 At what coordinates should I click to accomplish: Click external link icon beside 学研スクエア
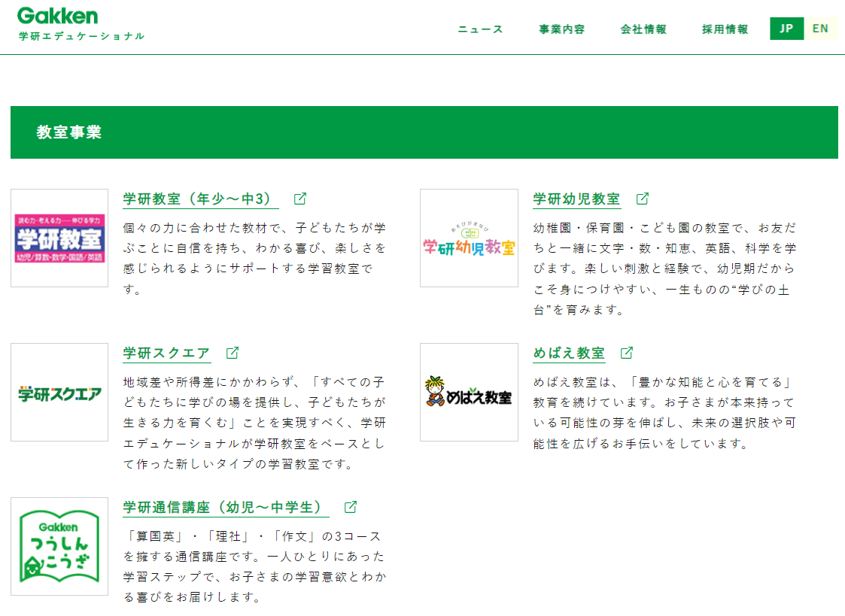(x=233, y=353)
